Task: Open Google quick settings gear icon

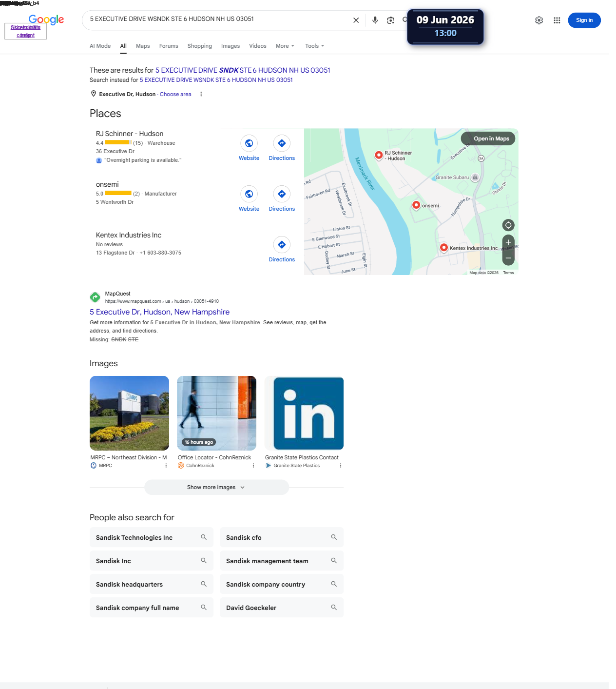Action: point(539,20)
